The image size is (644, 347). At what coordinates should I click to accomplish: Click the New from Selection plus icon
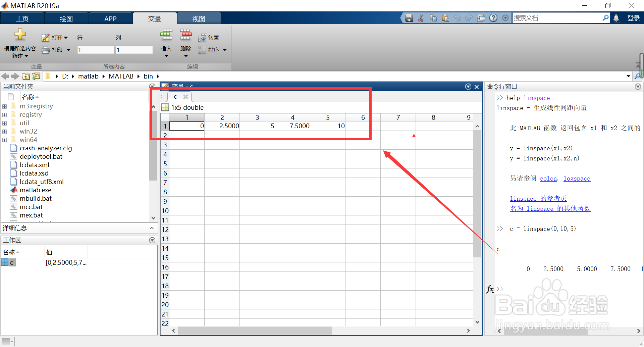click(x=20, y=34)
